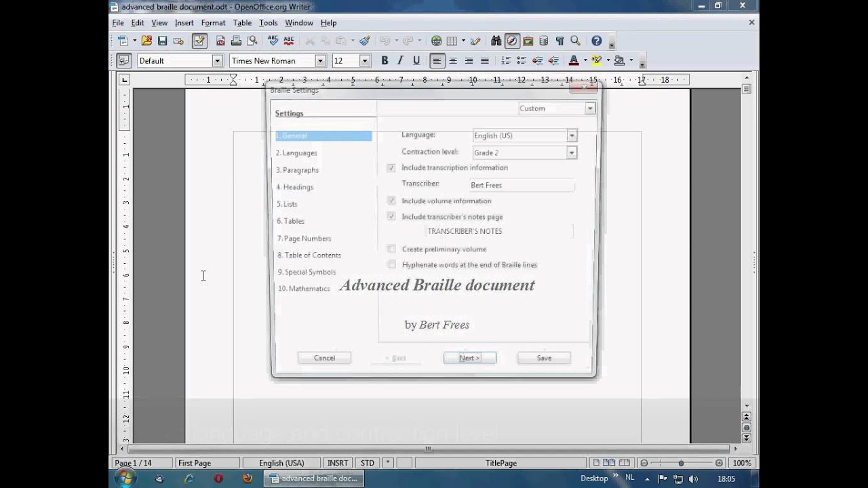Viewport: 868px width, 488px height.
Task: Insert a table using the Table icon
Action: [452, 41]
